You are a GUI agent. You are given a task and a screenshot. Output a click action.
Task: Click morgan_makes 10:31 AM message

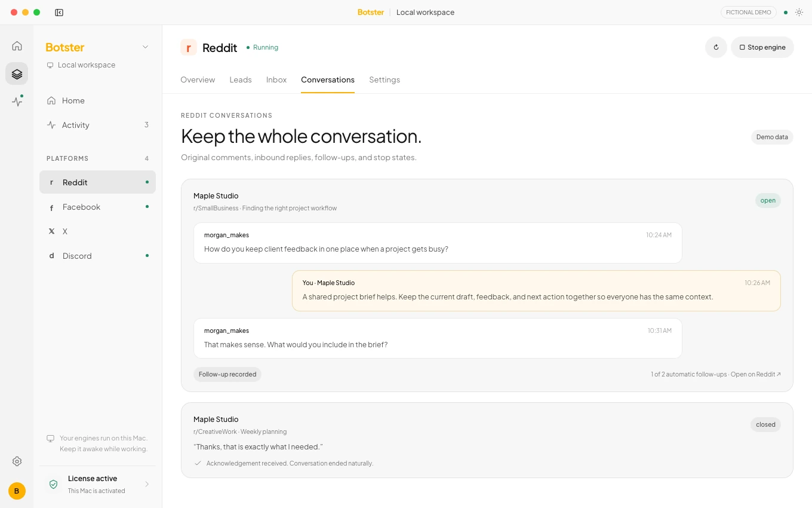tap(438, 338)
